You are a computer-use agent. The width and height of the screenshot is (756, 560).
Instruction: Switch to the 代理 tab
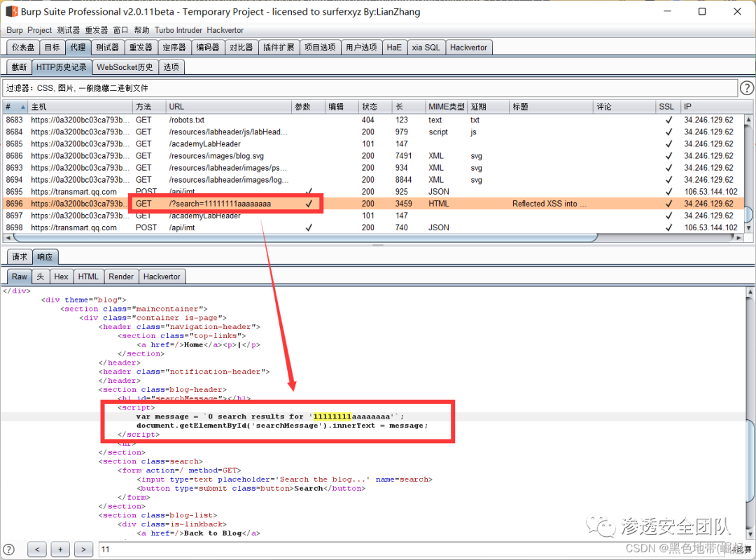78,48
